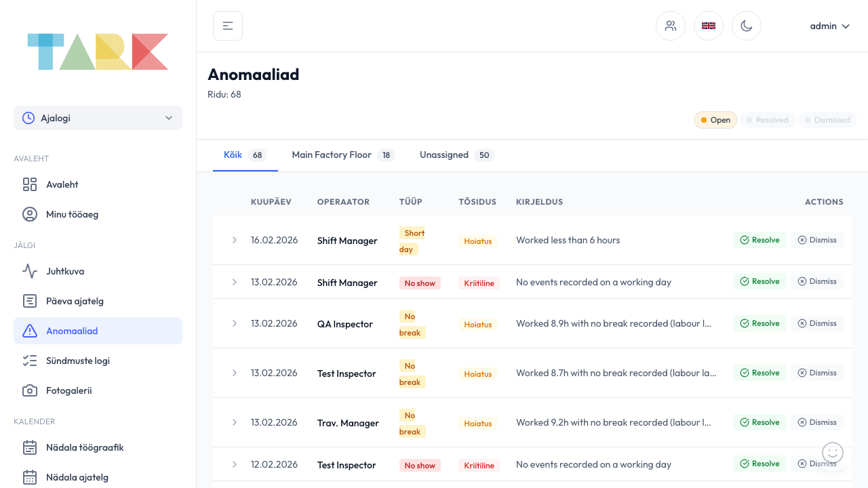Expand the 16.02.2026 Shift Manager row
Screen dimensions: 868x488
pos(235,240)
